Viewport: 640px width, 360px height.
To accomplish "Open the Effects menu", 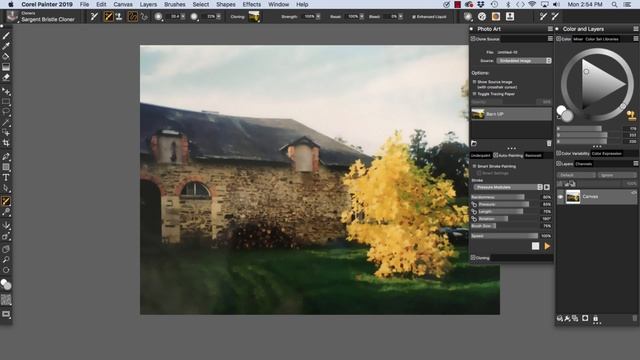I will [x=251, y=4].
